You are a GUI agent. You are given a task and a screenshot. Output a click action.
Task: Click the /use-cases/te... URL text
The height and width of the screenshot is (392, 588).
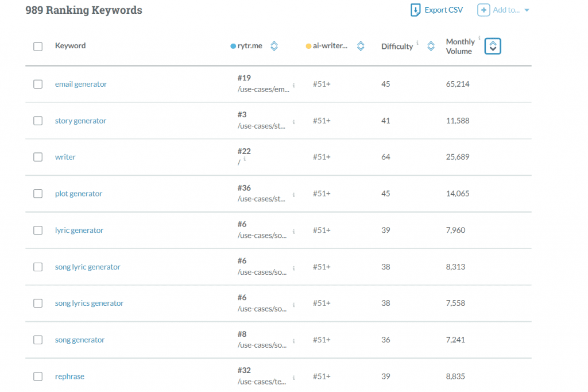point(262,382)
